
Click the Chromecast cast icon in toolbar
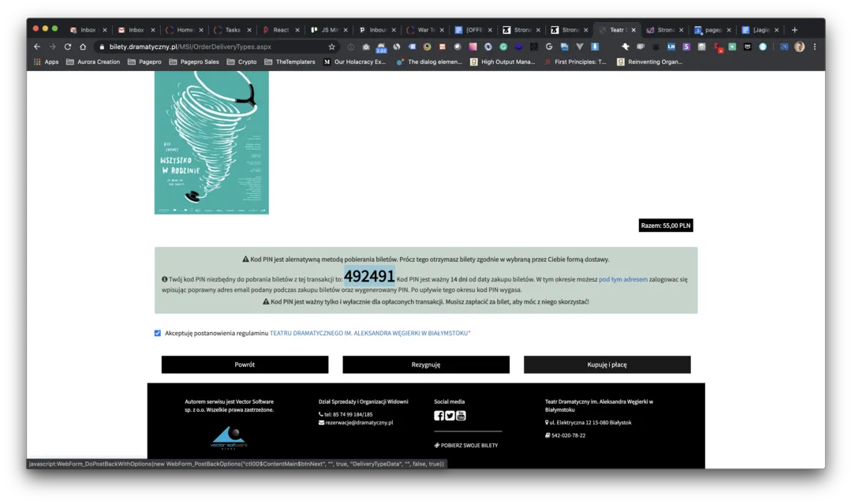(x=783, y=47)
